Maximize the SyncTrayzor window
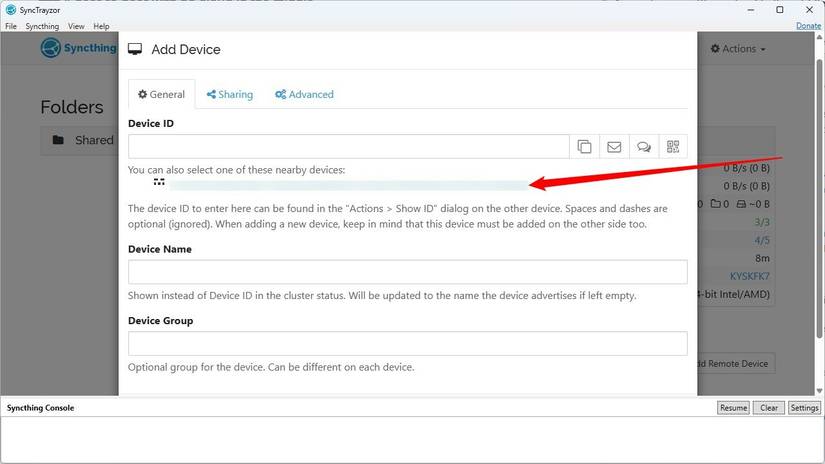Image resolution: width=825 pixels, height=464 pixels. tap(780, 9)
